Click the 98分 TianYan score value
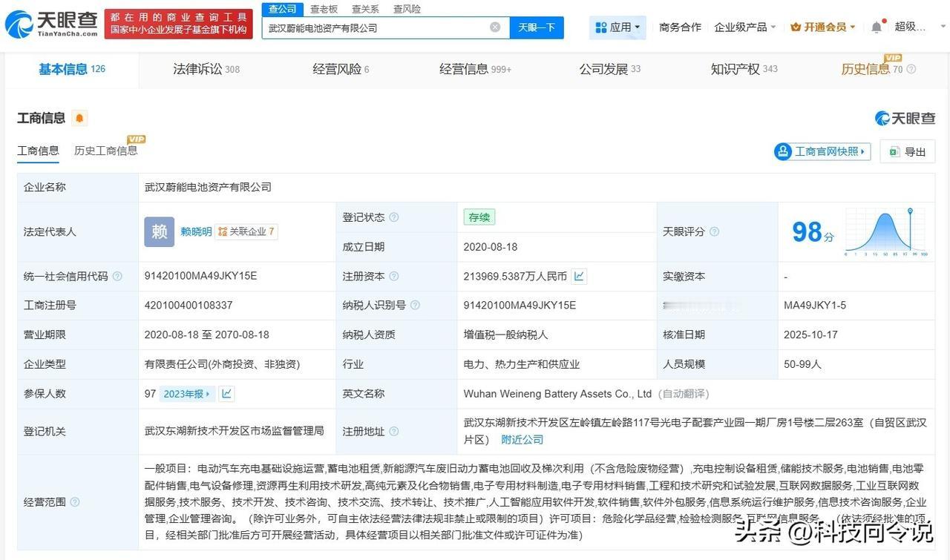Screen dimensions: 950x560 click(x=813, y=232)
